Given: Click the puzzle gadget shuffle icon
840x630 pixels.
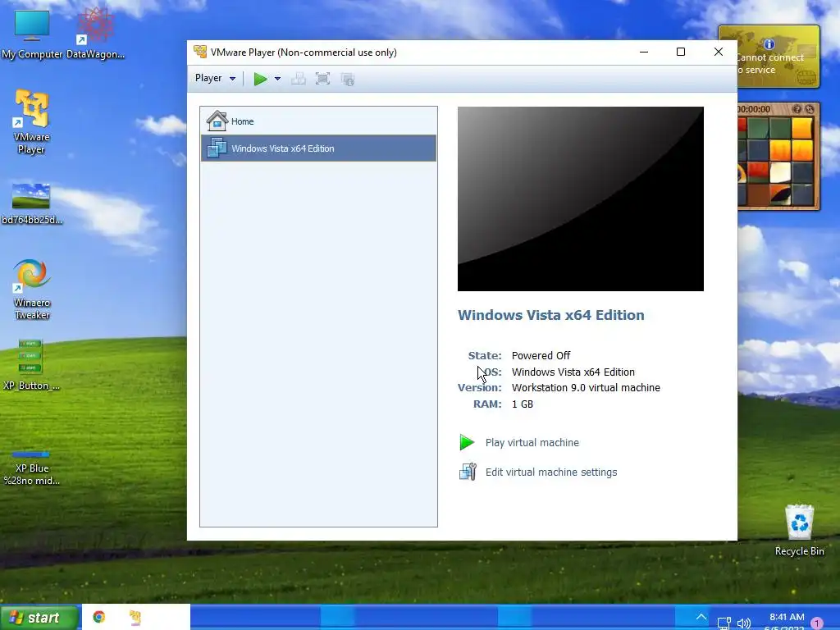Looking at the screenshot, I should click(x=810, y=109).
